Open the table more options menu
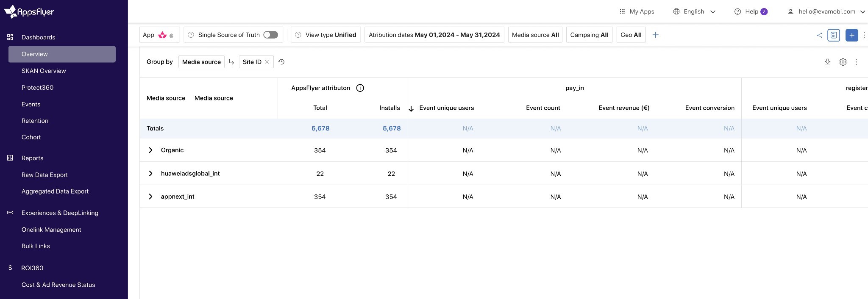This screenshot has height=299, width=868. pyautogui.click(x=856, y=62)
